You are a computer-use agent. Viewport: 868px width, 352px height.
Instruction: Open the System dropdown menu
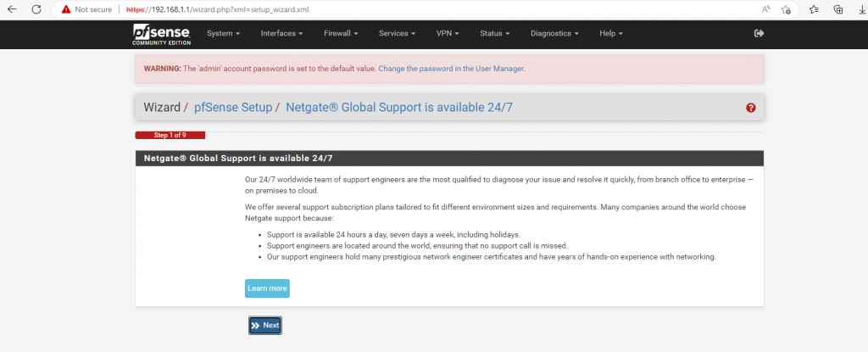pyautogui.click(x=223, y=33)
